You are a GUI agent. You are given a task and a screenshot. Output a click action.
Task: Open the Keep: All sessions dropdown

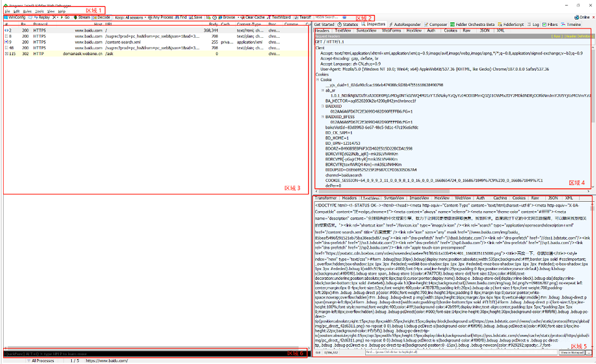[131, 17]
